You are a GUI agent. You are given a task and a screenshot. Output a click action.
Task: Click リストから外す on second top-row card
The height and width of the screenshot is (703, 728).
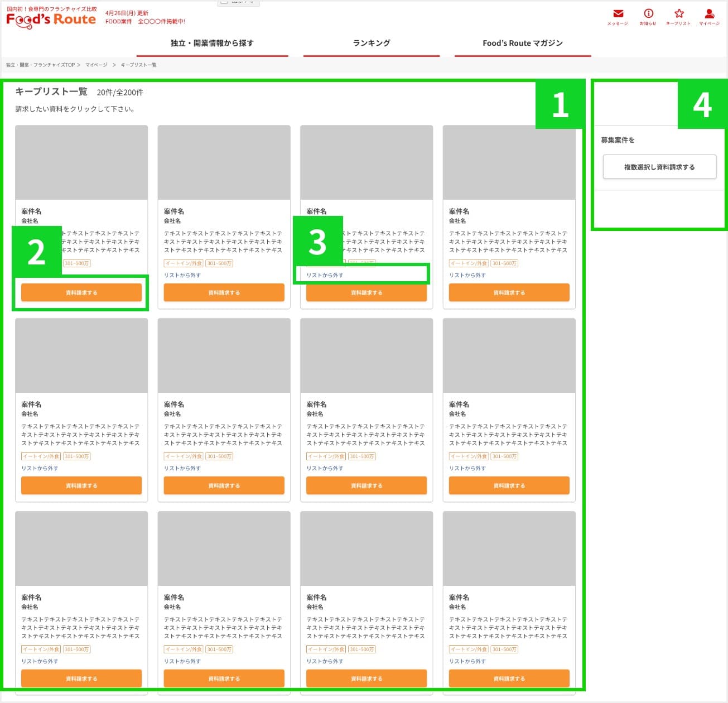click(182, 275)
